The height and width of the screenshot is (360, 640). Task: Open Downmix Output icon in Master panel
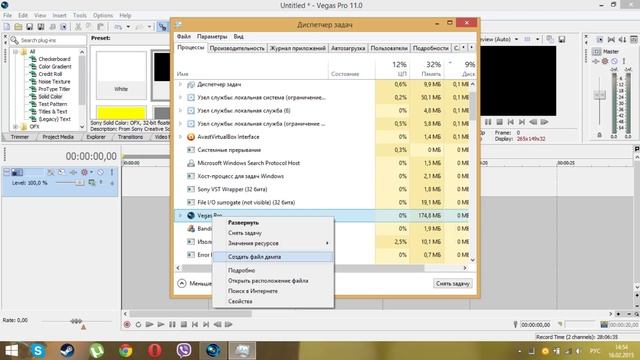[x=611, y=40]
